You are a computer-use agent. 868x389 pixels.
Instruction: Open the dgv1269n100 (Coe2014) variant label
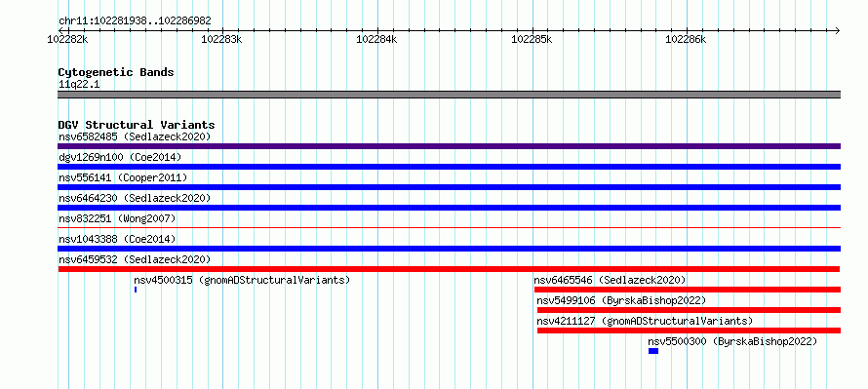[120, 157]
